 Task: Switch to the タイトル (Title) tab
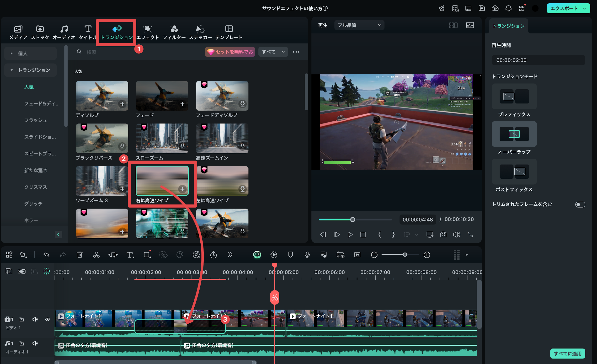[x=88, y=32]
